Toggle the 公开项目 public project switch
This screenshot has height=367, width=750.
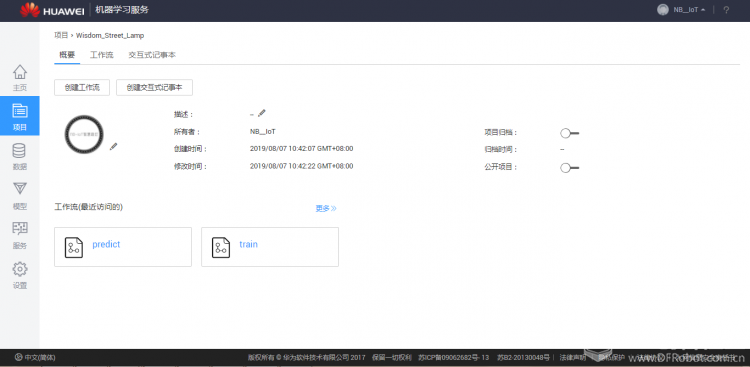pyautogui.click(x=569, y=168)
